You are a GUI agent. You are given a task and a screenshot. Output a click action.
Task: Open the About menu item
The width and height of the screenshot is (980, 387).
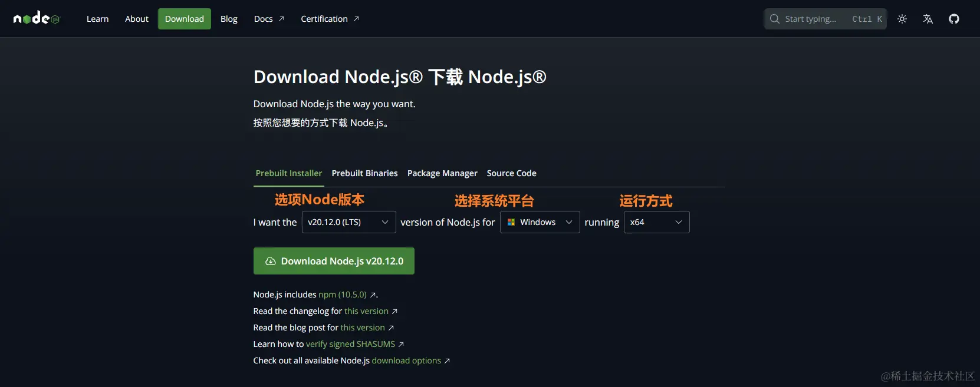tap(136, 19)
